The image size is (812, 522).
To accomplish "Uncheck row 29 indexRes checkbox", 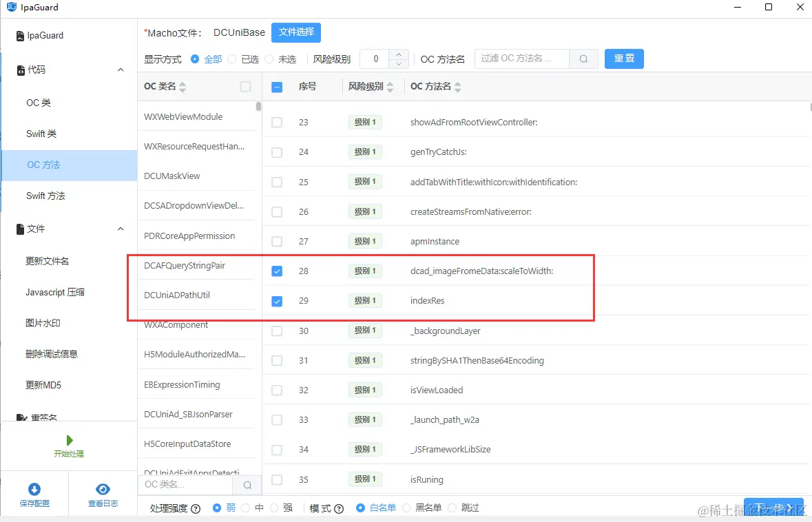I will pyautogui.click(x=277, y=302).
